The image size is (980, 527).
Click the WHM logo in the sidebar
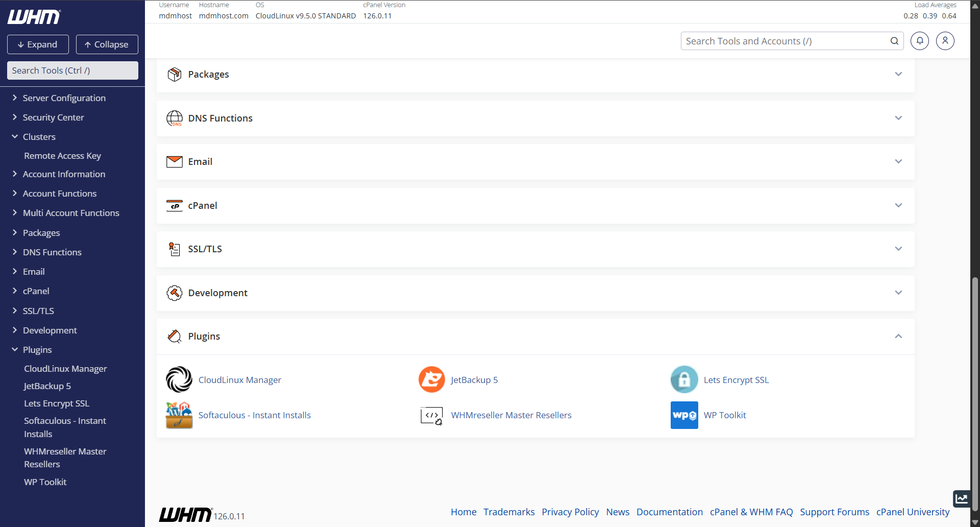pos(34,17)
